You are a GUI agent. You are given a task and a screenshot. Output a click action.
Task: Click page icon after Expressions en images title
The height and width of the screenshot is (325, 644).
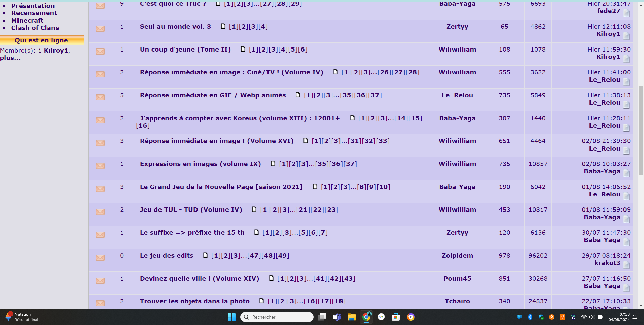tap(273, 164)
